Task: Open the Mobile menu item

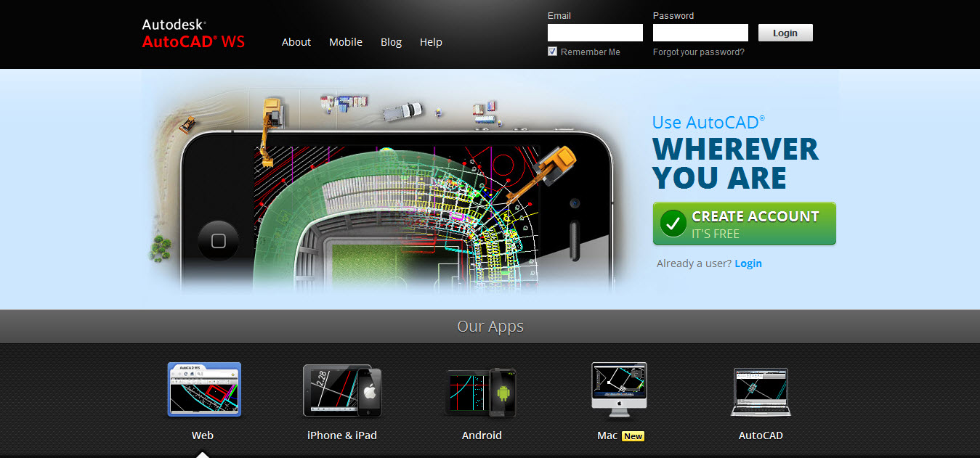Action: pyautogui.click(x=346, y=42)
